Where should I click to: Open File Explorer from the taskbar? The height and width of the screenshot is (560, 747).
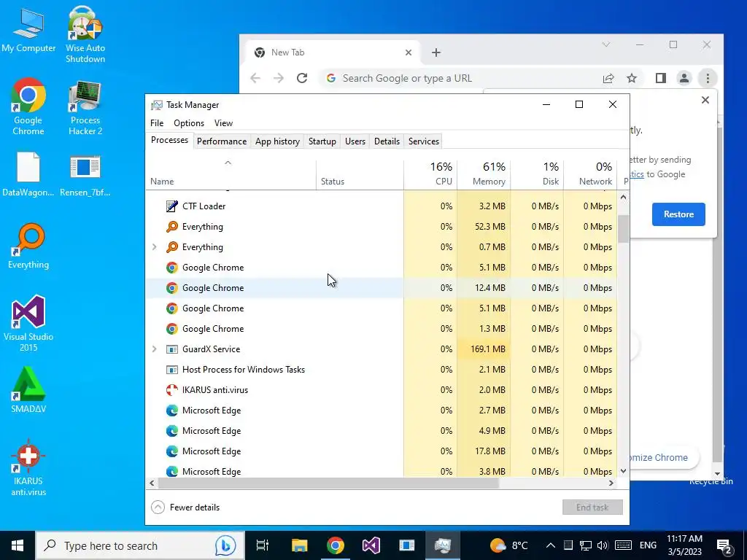[x=300, y=545]
